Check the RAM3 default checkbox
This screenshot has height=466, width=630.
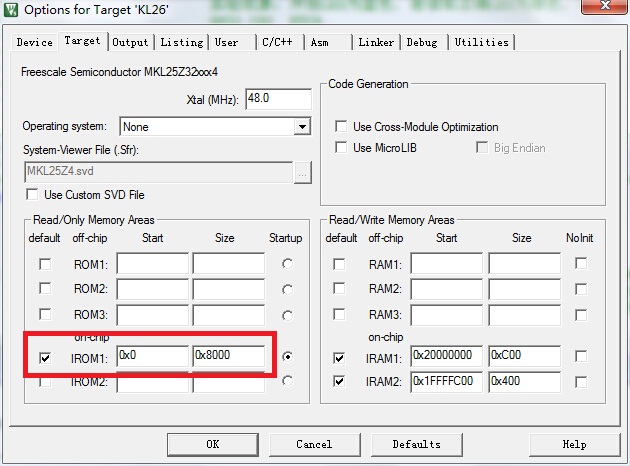(x=339, y=314)
